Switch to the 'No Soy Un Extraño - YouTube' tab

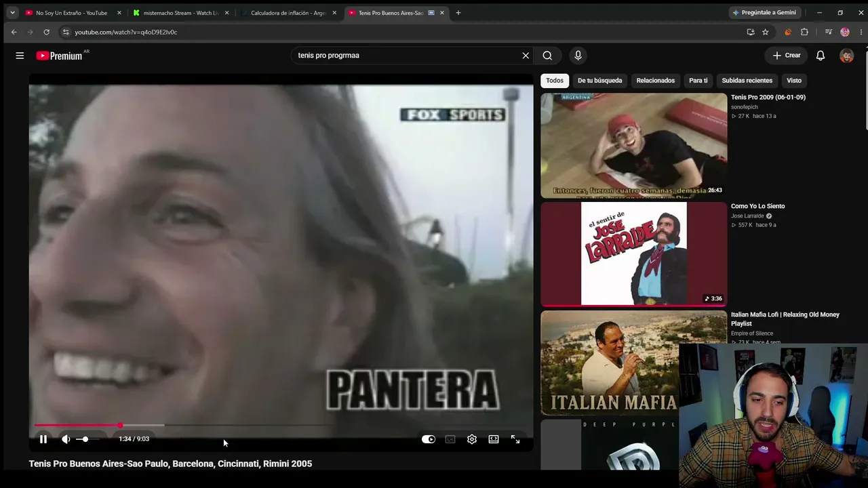(x=73, y=13)
